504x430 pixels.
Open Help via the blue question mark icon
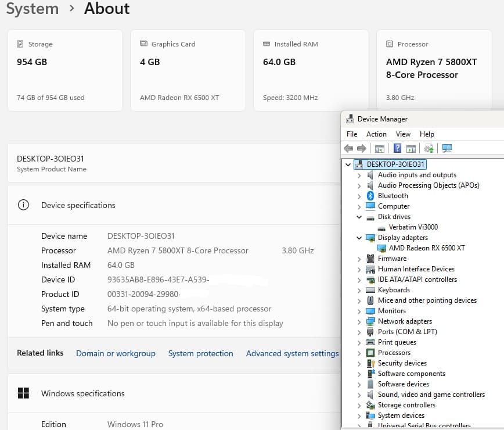(397, 148)
